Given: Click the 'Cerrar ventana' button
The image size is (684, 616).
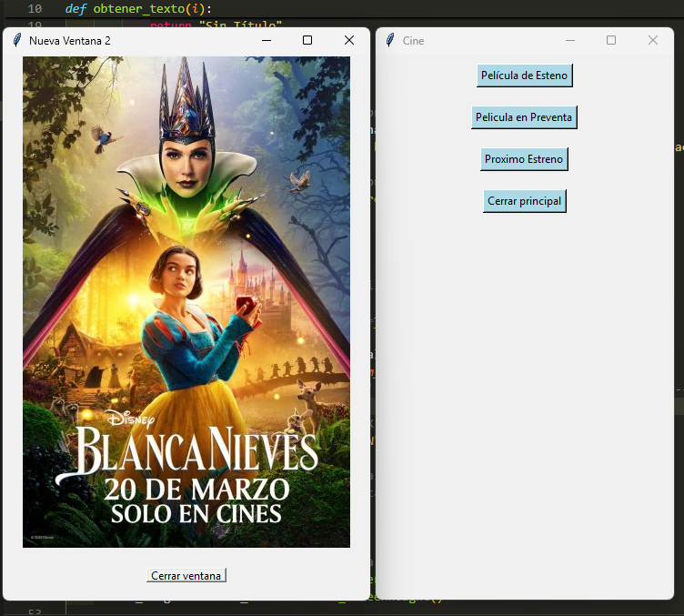Looking at the screenshot, I should click(186, 575).
